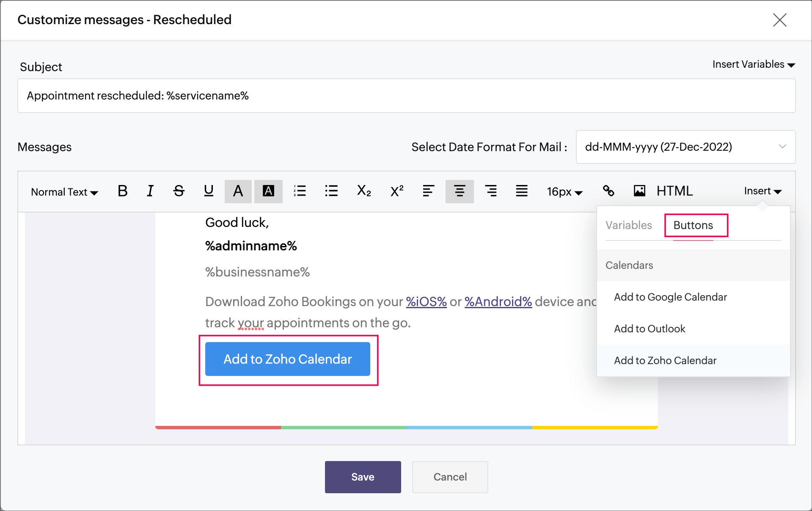Choose Add to Google Calendar
The image size is (812, 511).
(693, 297)
